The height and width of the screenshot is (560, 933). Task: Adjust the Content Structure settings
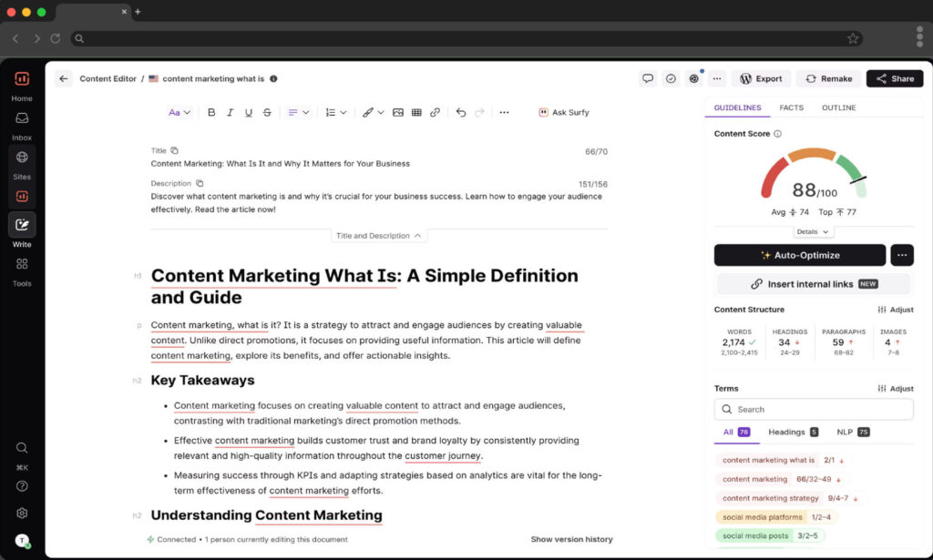896,310
